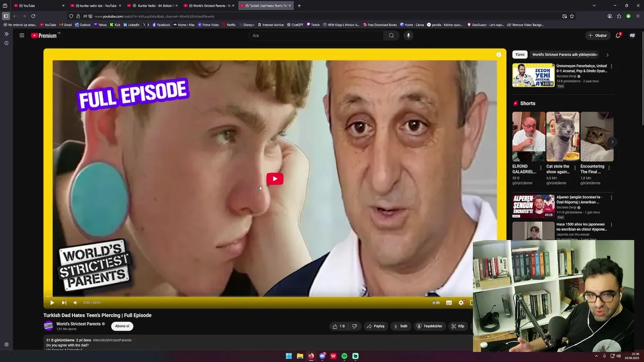Skip to the next video
The width and height of the screenshot is (644, 362).
point(64,303)
